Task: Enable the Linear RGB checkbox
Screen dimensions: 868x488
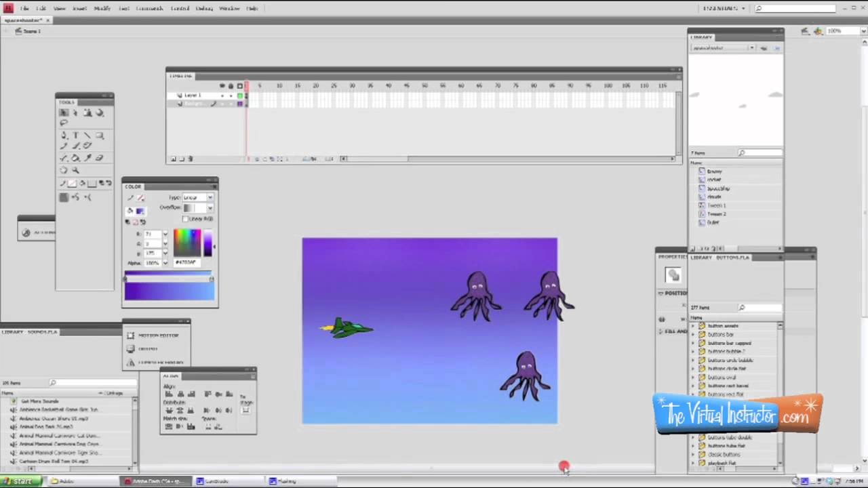Action: coord(186,219)
